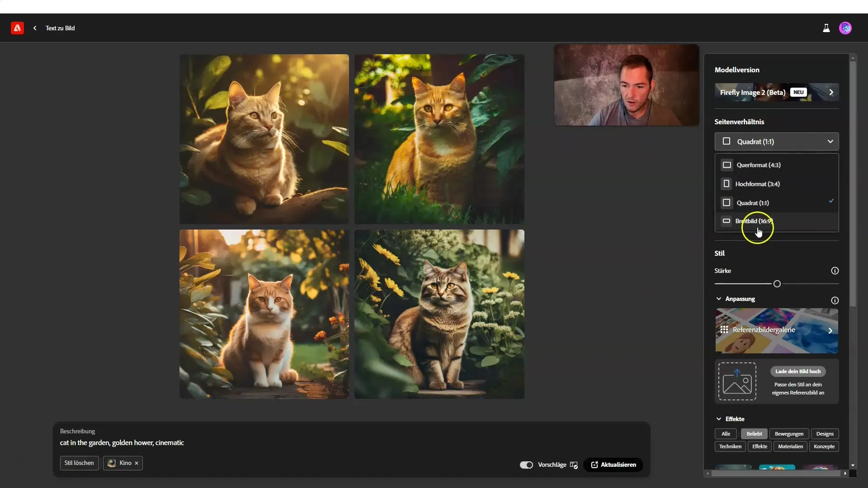Click the Aktualisieren button
The width and height of the screenshot is (868, 488).
[614, 465]
